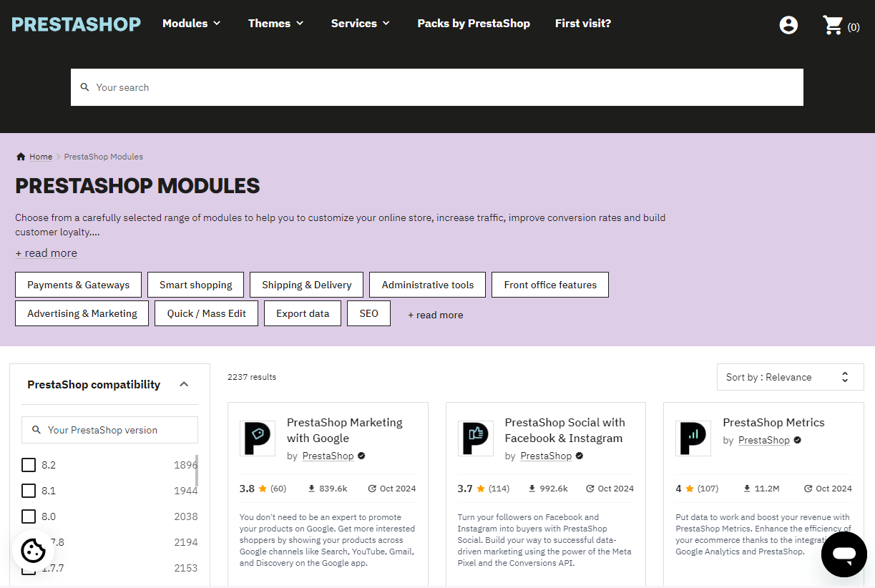Check the 8.1 compatibility checkbox
Image resolution: width=875 pixels, height=588 pixels.
click(x=29, y=491)
